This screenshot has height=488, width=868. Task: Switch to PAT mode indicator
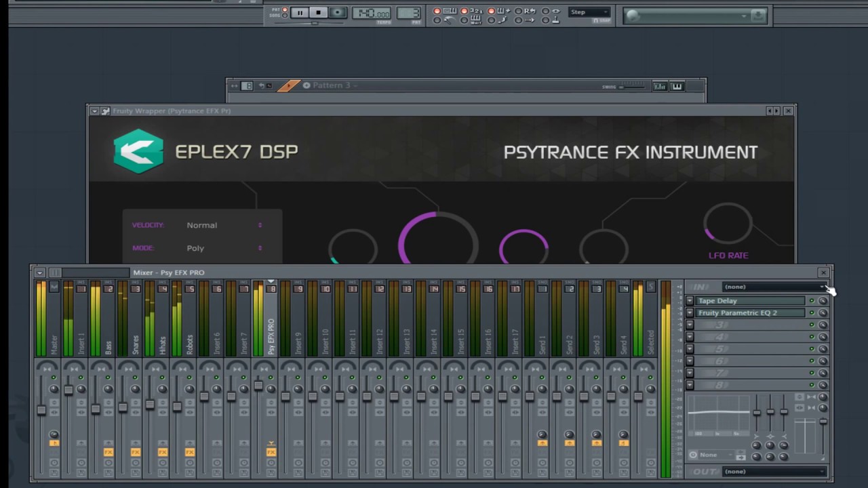(x=285, y=9)
